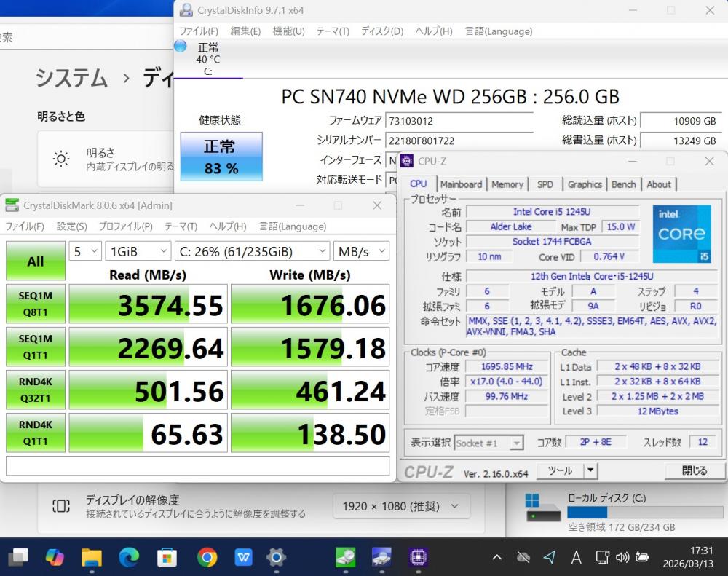Switch to SPD tab in CPU-Z

[545, 184]
